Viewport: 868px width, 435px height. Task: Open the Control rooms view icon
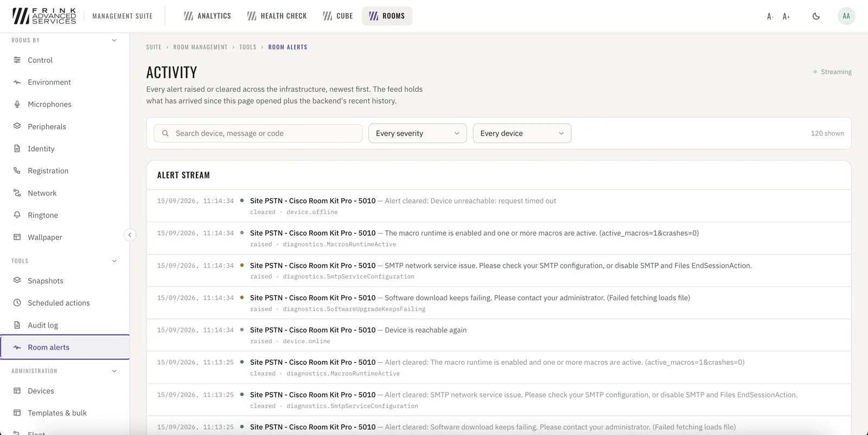point(17,60)
